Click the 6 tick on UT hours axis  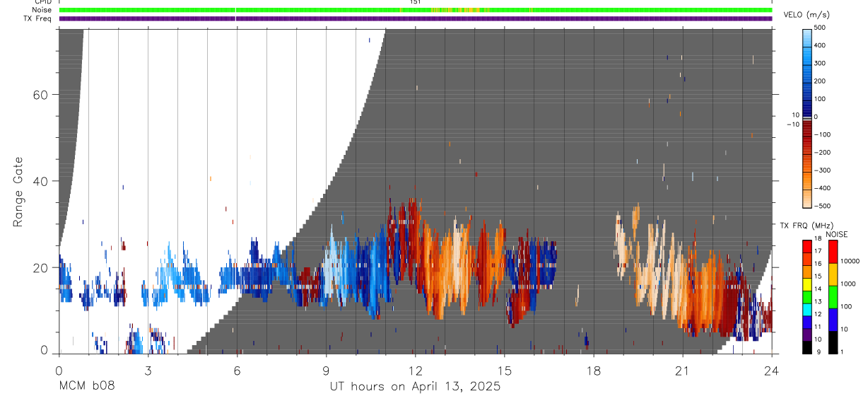tap(237, 370)
